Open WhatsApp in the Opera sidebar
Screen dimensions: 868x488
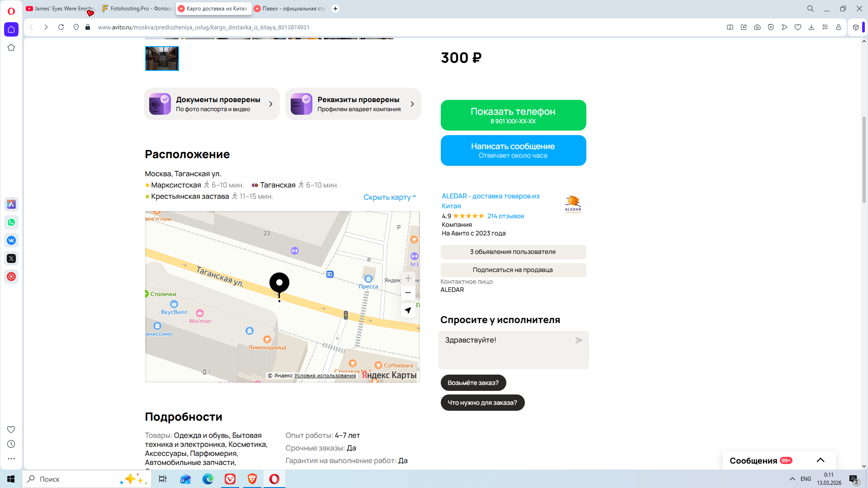(x=11, y=222)
